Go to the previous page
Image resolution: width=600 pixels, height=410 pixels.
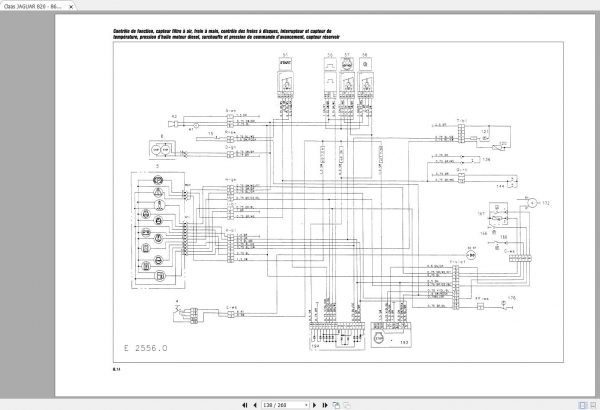(x=255, y=405)
